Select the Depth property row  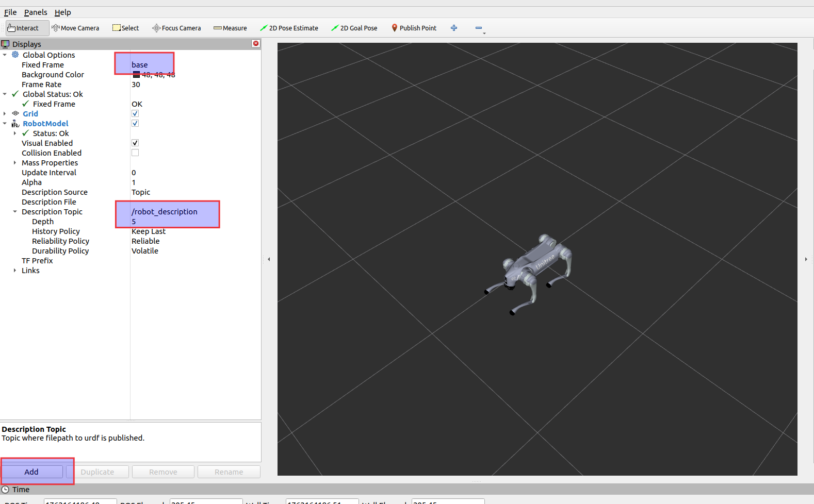pyautogui.click(x=131, y=221)
